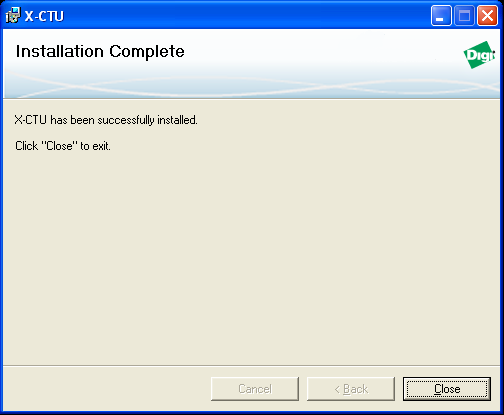This screenshot has width=504, height=415.
Task: Click the empty footer area left of Cancel
Action: coord(107,389)
